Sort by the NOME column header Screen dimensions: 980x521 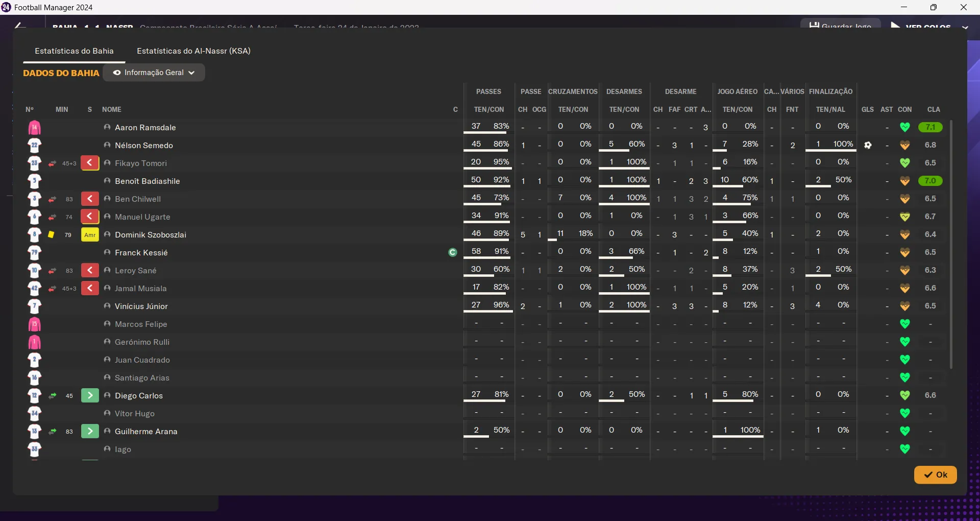point(112,110)
